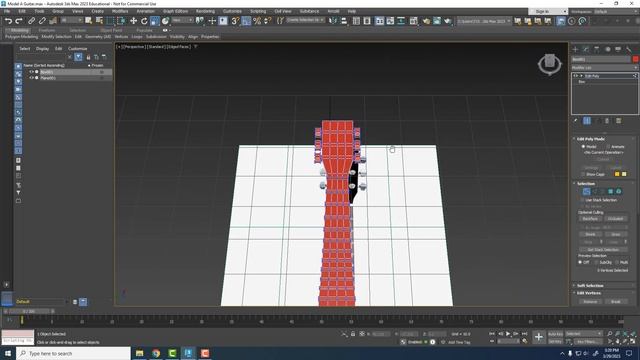Toggle the Edit Poly modifier eye icon
The image size is (640, 360).
coord(576,76)
